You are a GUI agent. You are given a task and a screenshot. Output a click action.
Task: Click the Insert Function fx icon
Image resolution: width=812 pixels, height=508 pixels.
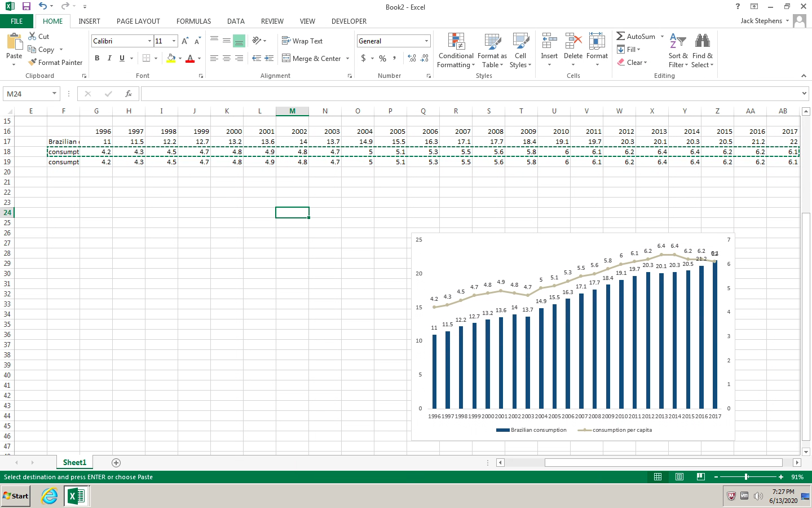pos(129,94)
